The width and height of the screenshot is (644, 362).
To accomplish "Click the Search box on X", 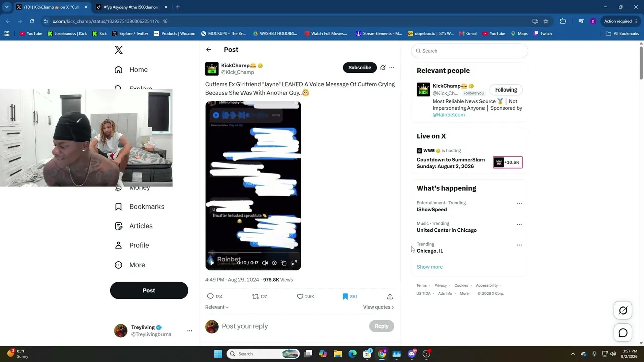I will coord(469,51).
